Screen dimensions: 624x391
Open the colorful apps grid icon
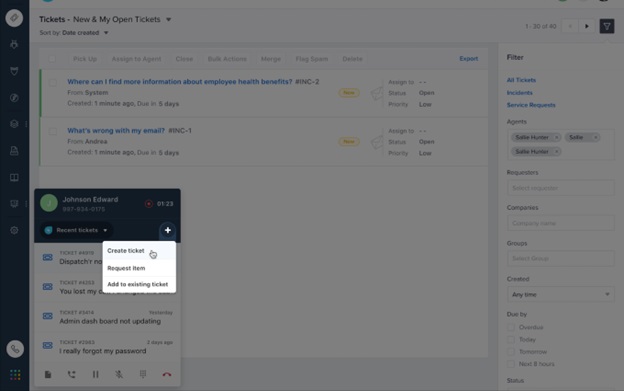coord(15,375)
